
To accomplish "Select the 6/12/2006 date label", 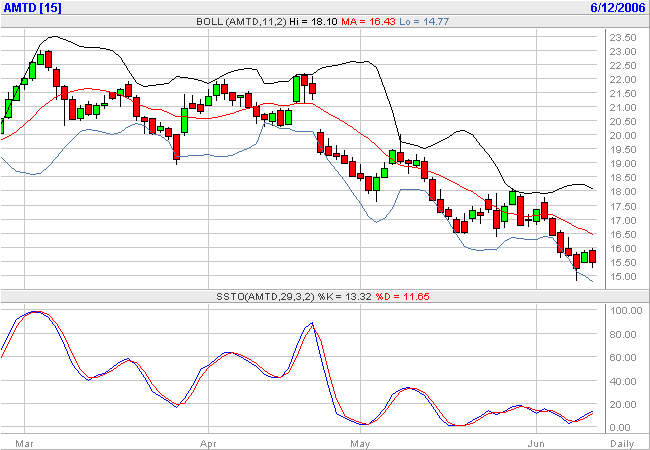I will pyautogui.click(x=618, y=7).
